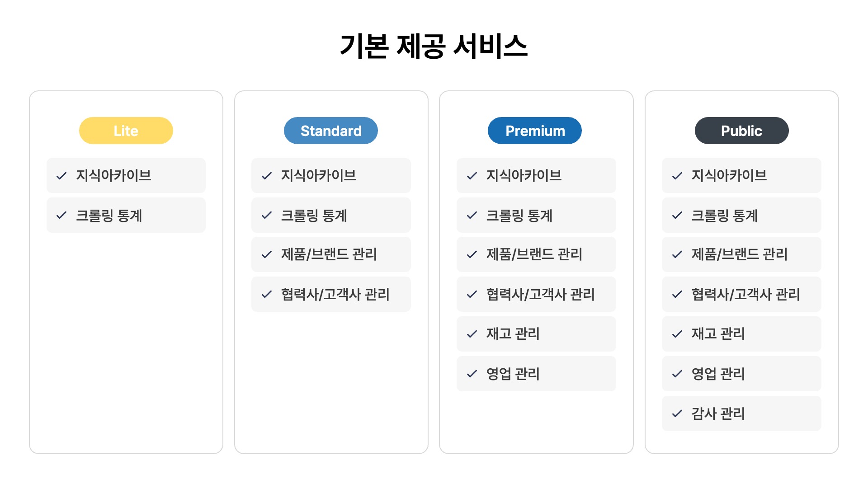Click 감사 관리 item in Public plan
The width and height of the screenshot is (868, 488).
coord(741,413)
